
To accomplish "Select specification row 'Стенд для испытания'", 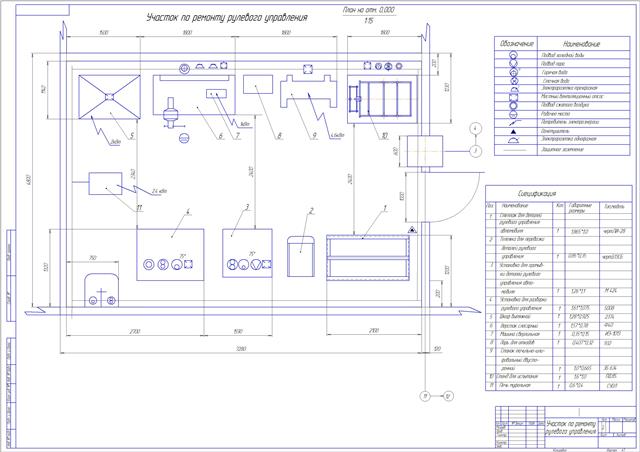I will (559, 377).
